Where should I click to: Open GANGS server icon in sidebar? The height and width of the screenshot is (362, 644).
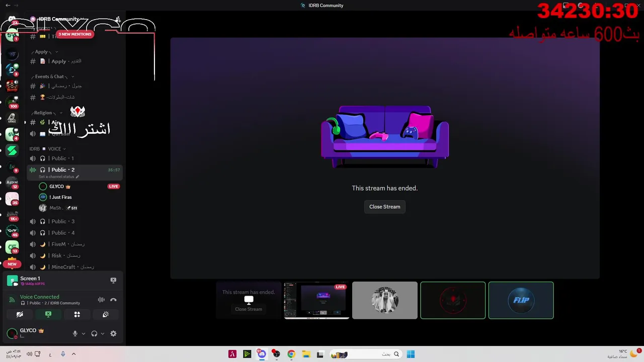point(12,118)
